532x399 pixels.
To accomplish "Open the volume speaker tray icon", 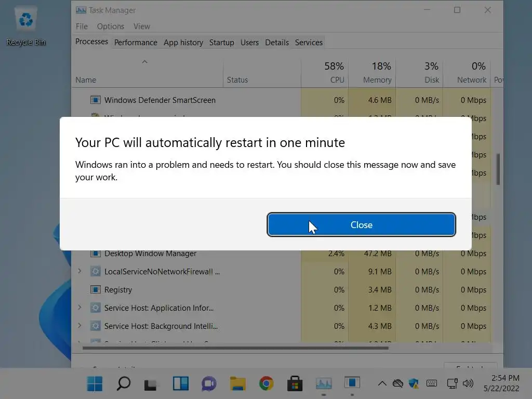I will coord(468,384).
